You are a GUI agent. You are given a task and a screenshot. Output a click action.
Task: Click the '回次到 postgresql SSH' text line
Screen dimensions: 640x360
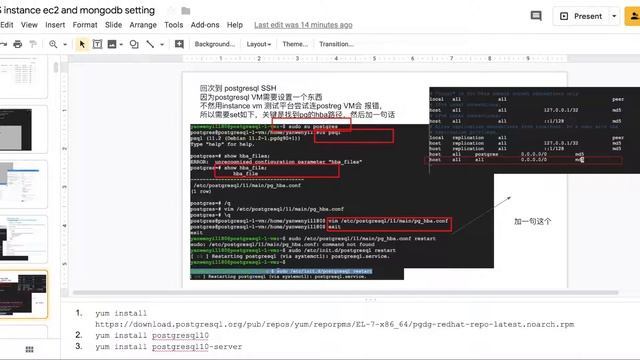click(238, 88)
